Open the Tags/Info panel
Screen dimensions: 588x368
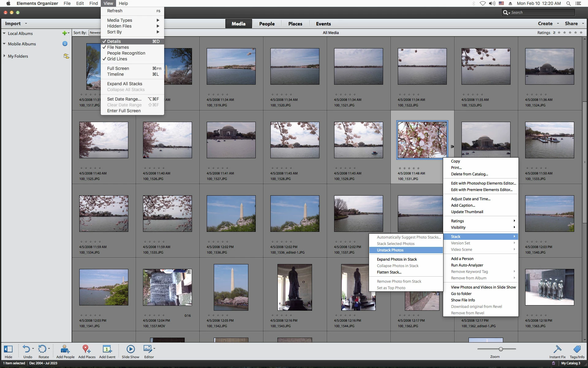pyautogui.click(x=577, y=350)
